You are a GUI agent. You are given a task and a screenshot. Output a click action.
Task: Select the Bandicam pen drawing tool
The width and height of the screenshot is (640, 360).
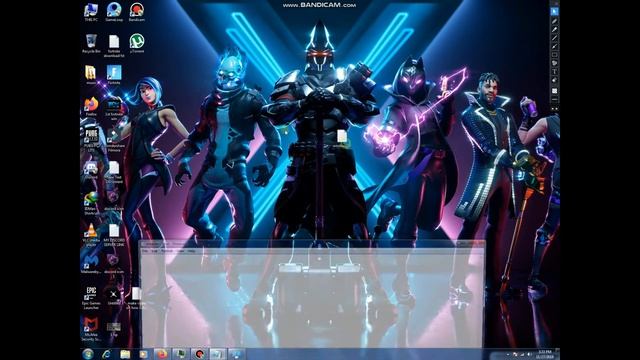554,21
